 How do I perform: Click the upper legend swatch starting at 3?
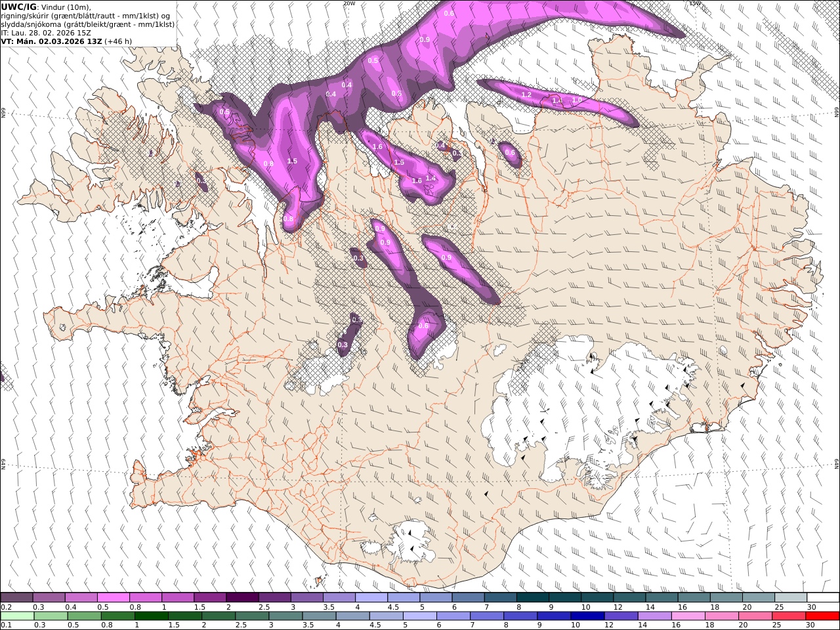tap(306, 597)
